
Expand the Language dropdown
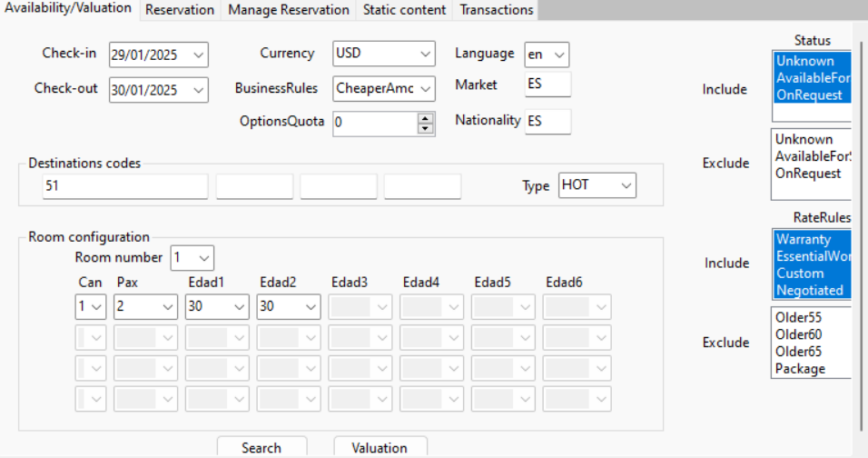pyautogui.click(x=559, y=55)
